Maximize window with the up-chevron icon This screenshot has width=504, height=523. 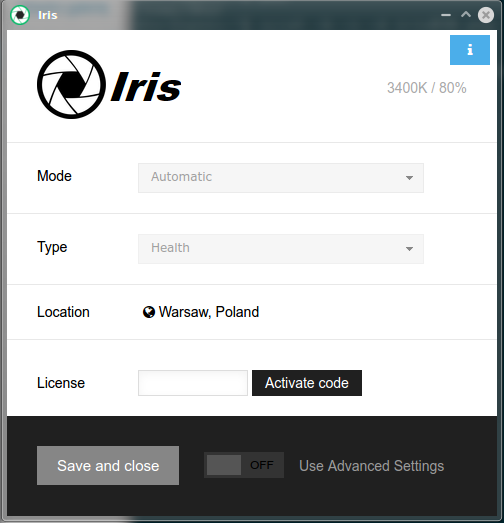click(x=466, y=14)
